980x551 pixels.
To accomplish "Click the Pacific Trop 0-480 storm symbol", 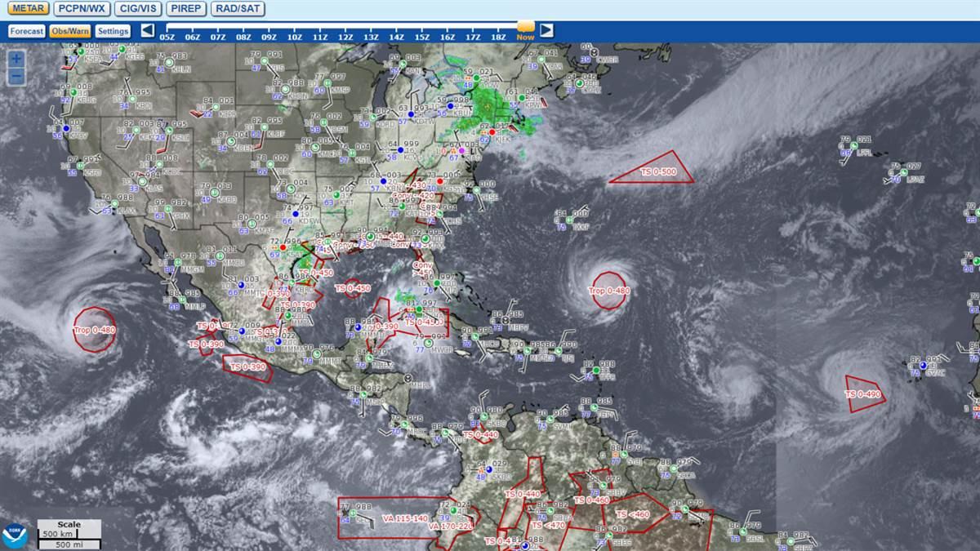I will (x=96, y=328).
